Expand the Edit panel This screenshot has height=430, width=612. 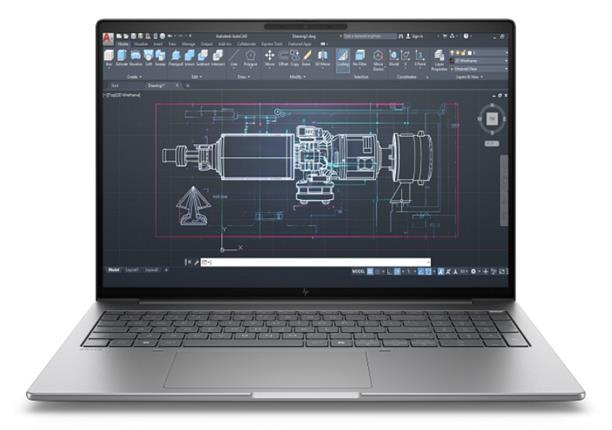[196, 77]
